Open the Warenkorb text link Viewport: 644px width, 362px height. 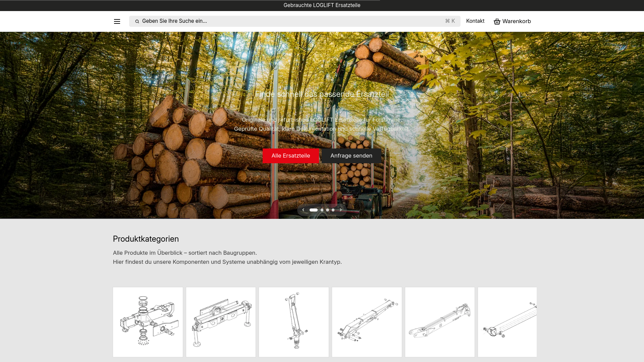tap(517, 21)
